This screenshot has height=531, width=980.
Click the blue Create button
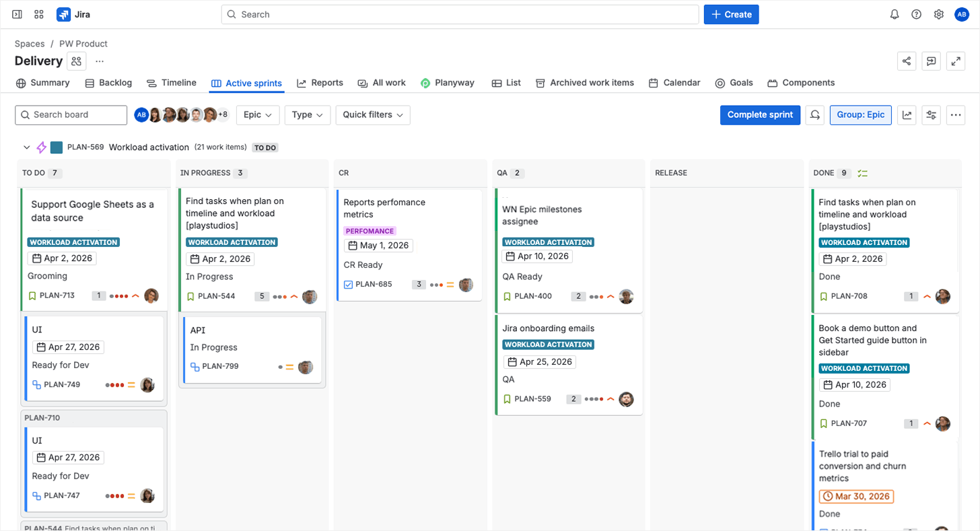[x=731, y=14]
